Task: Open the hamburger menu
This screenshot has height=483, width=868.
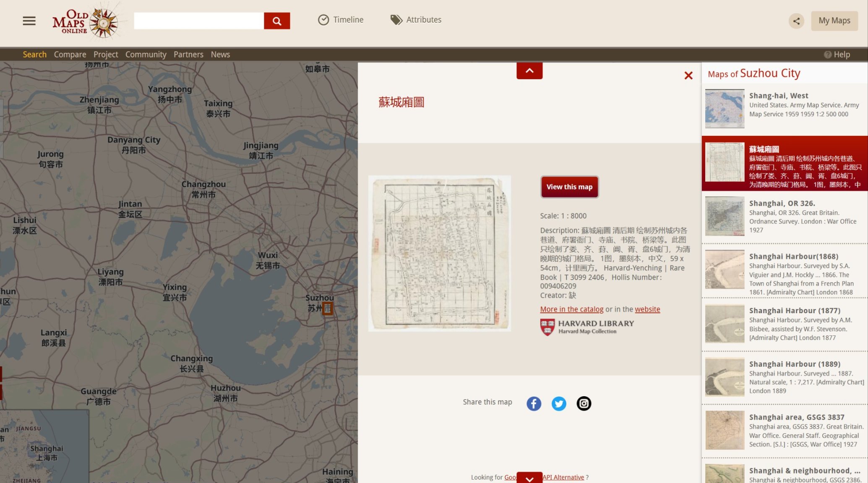Action: (29, 21)
